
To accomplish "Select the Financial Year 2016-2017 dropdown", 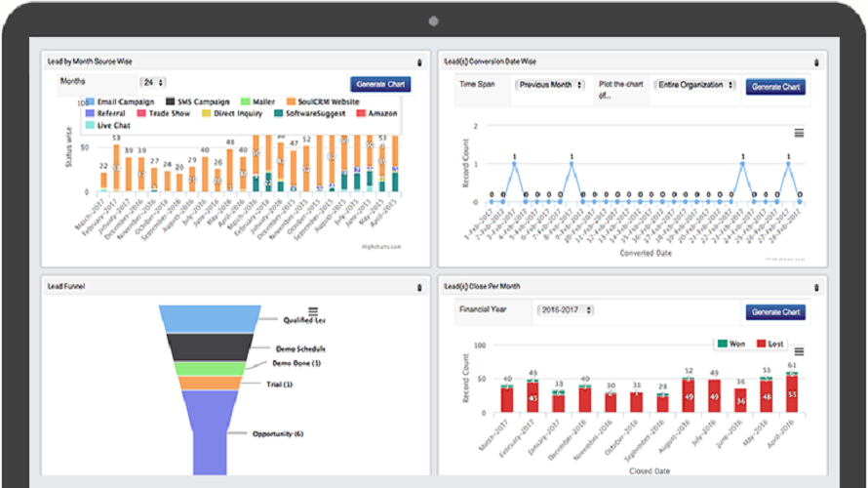I will [x=566, y=310].
